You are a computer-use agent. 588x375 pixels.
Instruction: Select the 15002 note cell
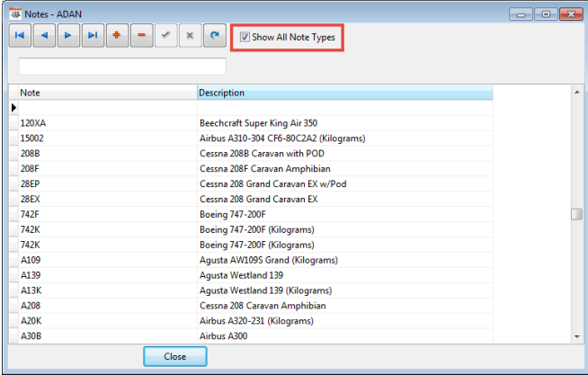point(108,138)
